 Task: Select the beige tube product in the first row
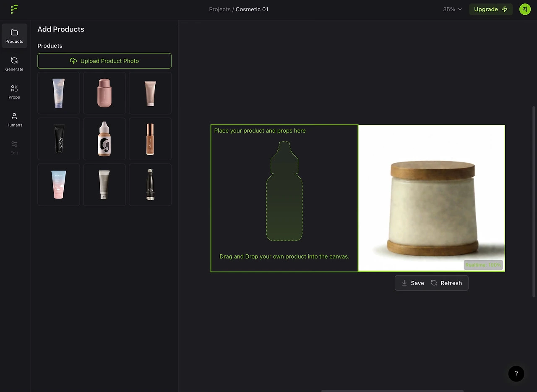150,93
